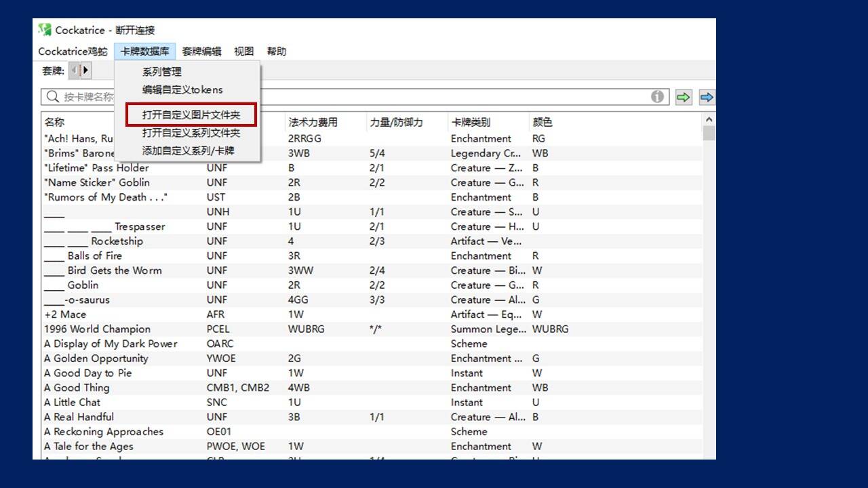Click the PCEL set code cell
Screen dimensions: 868x488
coord(219,329)
